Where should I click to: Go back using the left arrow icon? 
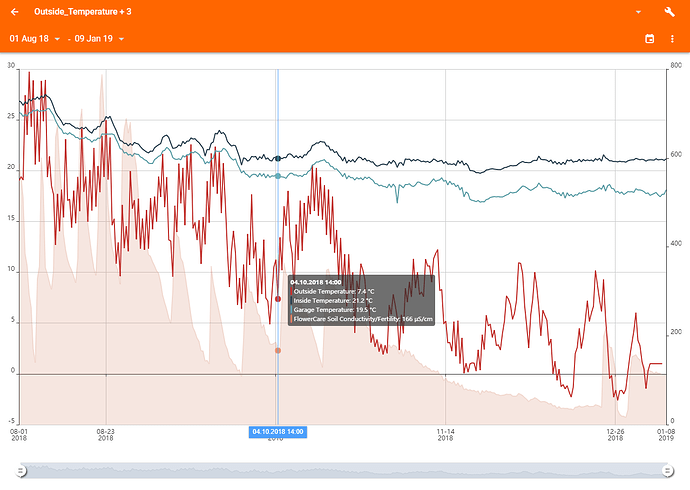(x=15, y=12)
